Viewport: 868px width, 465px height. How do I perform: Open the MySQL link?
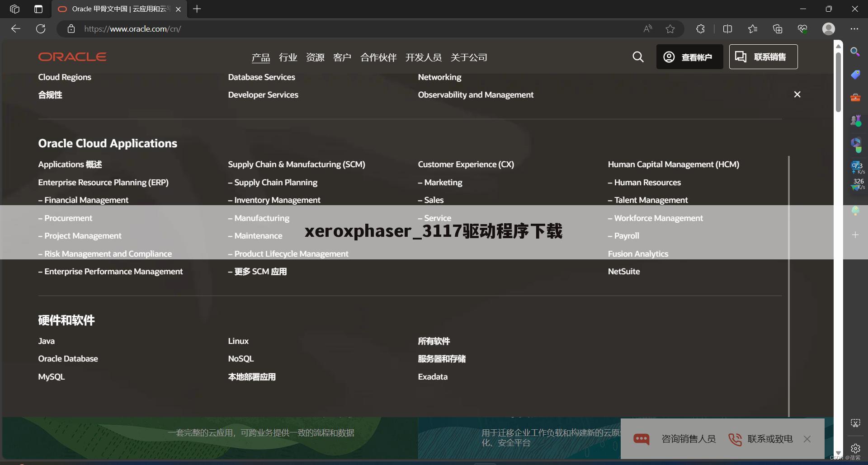coord(51,377)
